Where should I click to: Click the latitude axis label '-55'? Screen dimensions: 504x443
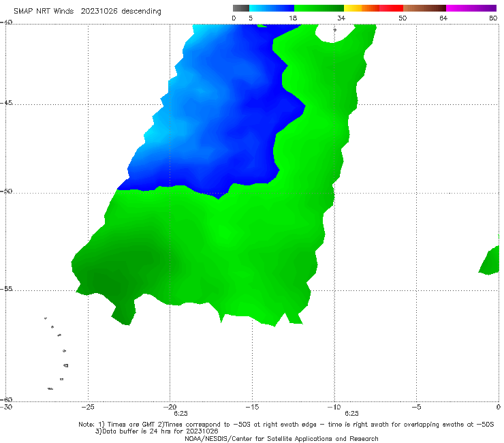click(6, 288)
